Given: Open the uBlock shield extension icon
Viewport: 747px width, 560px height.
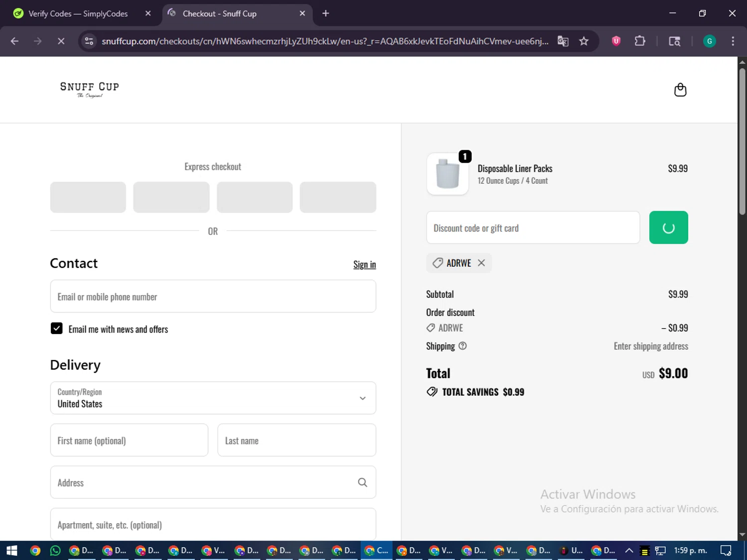Looking at the screenshot, I should (616, 41).
